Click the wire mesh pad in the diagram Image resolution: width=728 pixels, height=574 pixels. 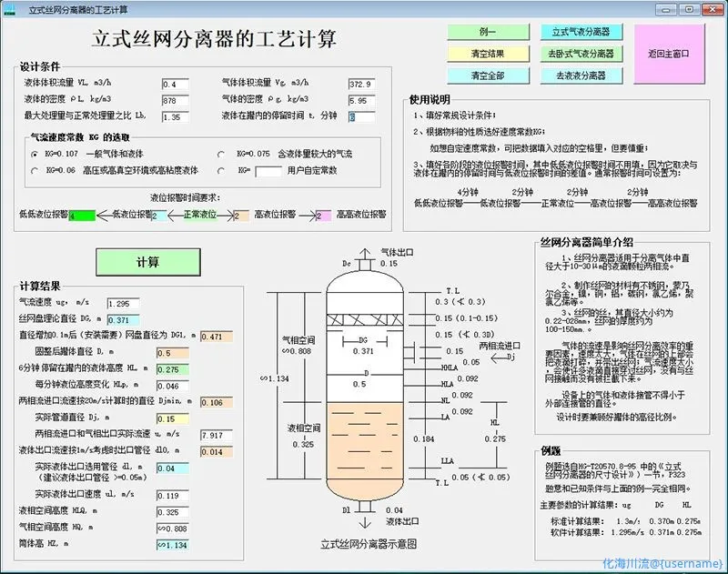point(365,319)
